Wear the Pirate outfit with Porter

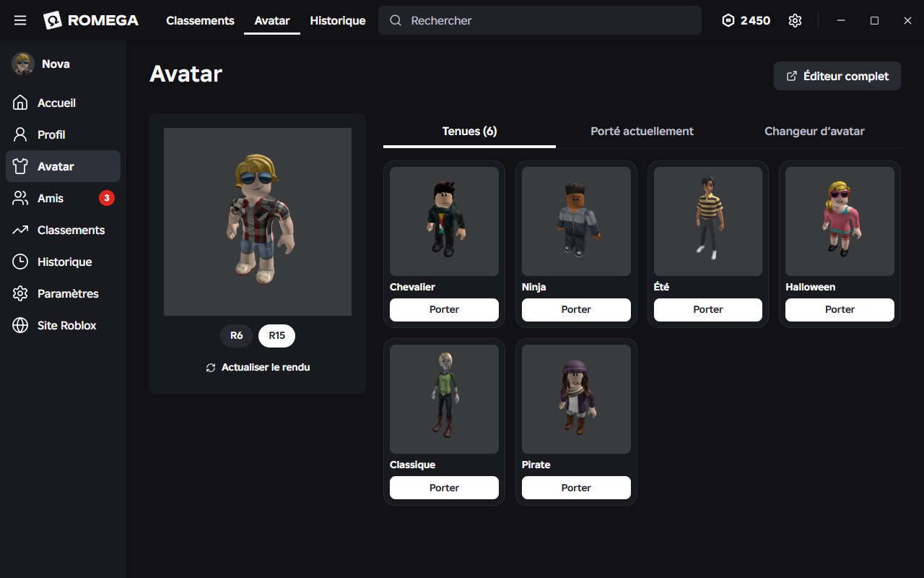[576, 488]
